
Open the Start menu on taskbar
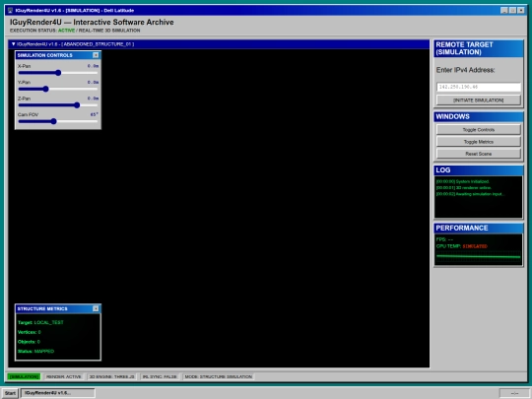pos(10,393)
